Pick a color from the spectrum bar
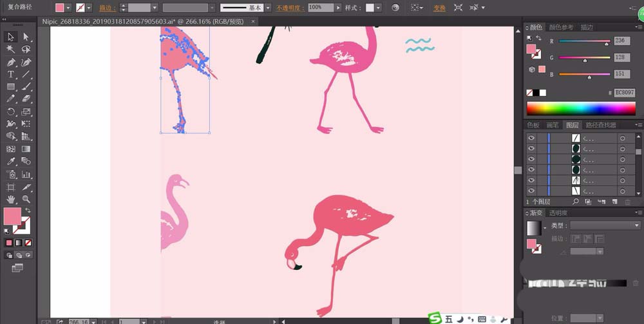Image resolution: width=644 pixels, height=324 pixels. tap(581, 108)
